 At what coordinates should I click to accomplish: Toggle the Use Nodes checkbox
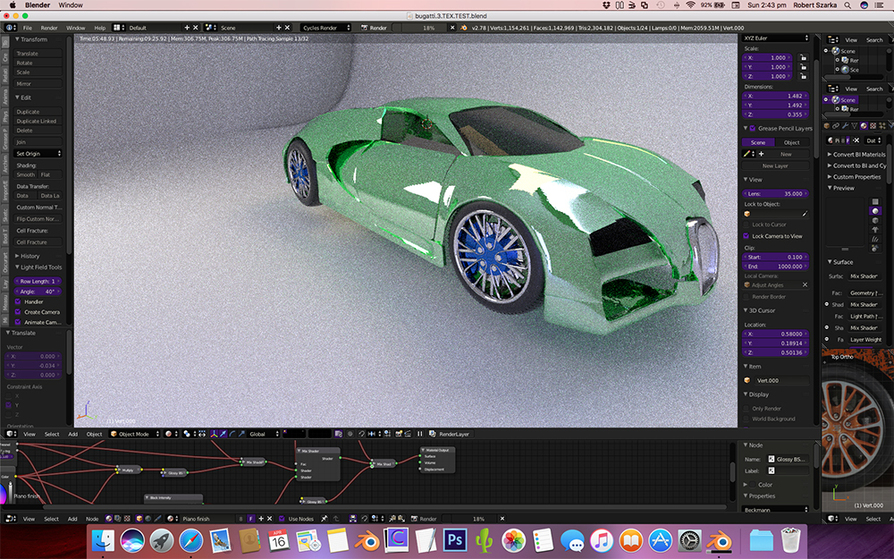pyautogui.click(x=282, y=519)
